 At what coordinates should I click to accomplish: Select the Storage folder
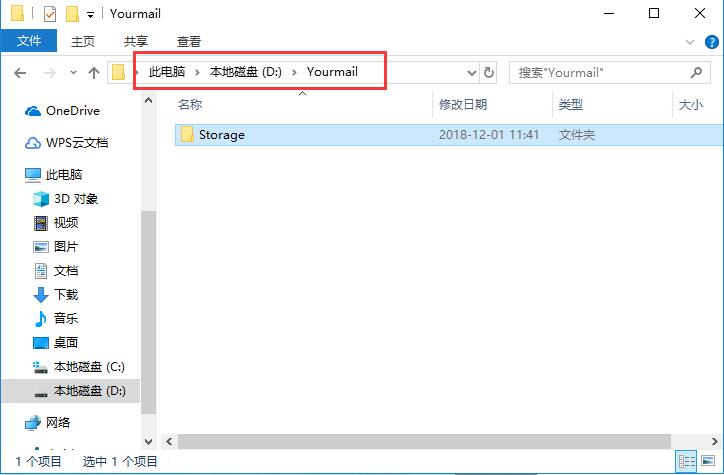221,135
